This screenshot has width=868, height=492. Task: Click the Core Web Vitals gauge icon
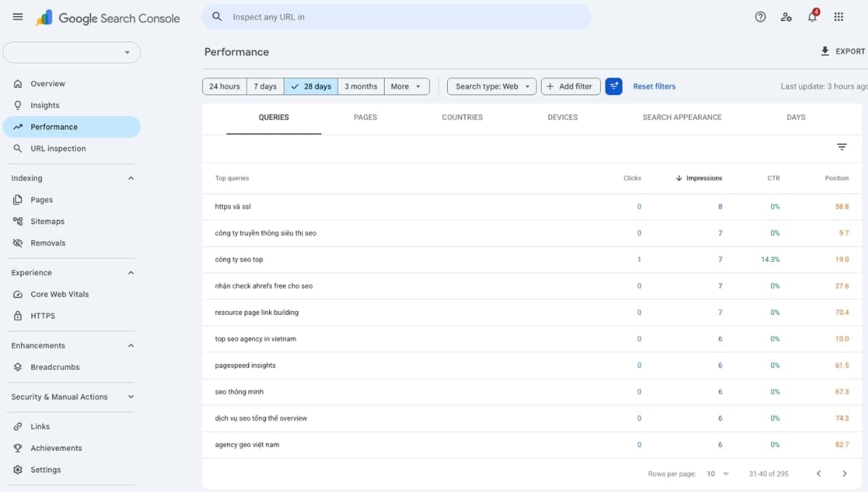coord(18,294)
